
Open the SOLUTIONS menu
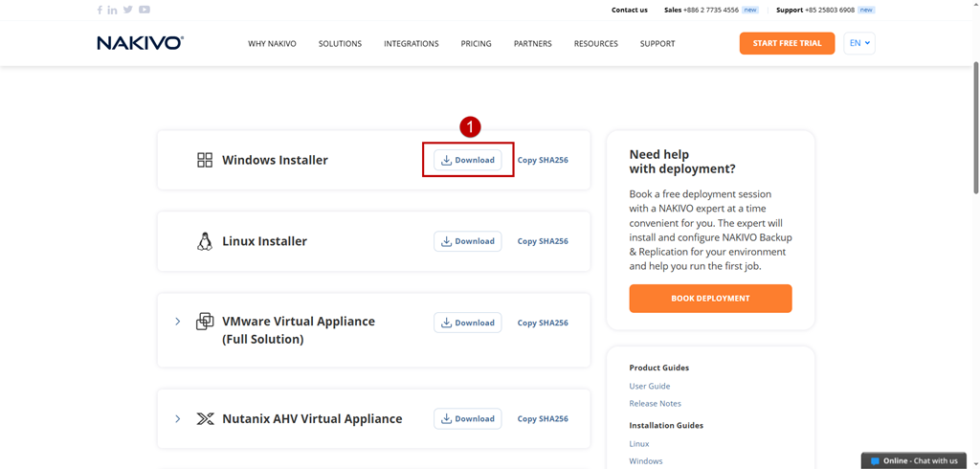pyautogui.click(x=340, y=44)
